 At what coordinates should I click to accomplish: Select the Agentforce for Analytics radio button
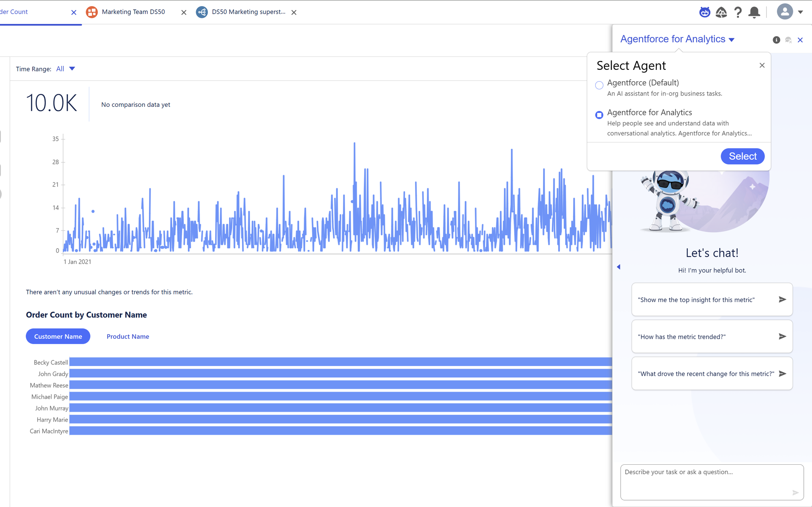tap(599, 115)
